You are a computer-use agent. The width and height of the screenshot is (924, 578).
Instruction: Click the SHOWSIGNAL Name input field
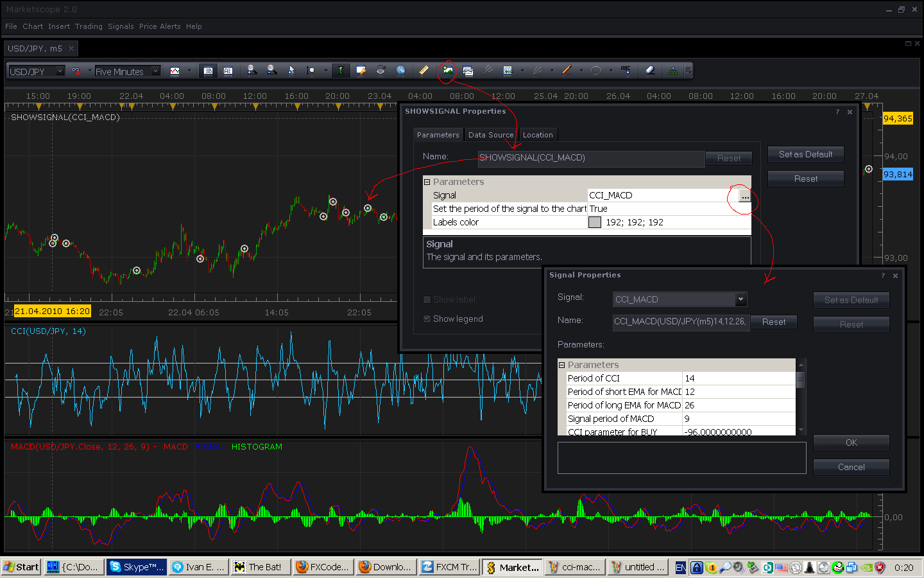click(x=591, y=158)
